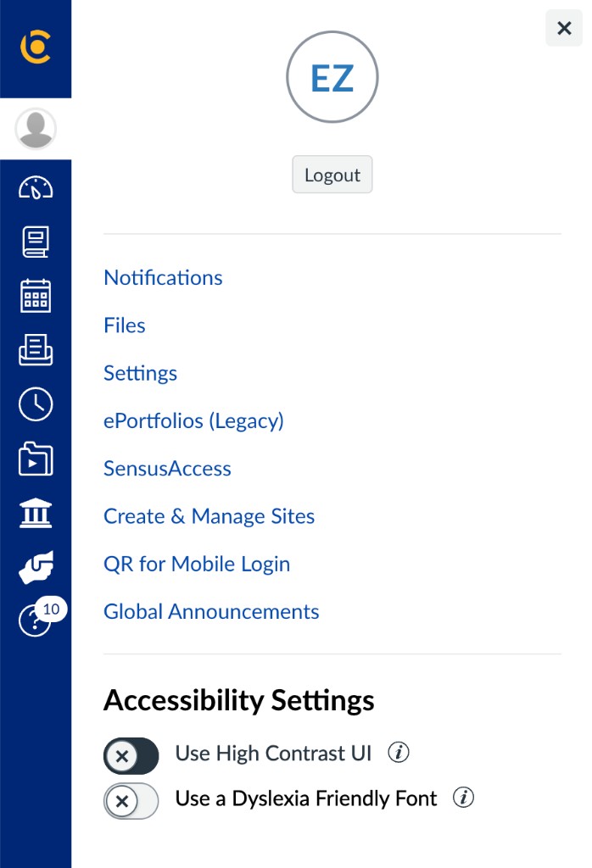Open ePortfolios (Legacy) link
The height and width of the screenshot is (868, 592).
(x=193, y=420)
